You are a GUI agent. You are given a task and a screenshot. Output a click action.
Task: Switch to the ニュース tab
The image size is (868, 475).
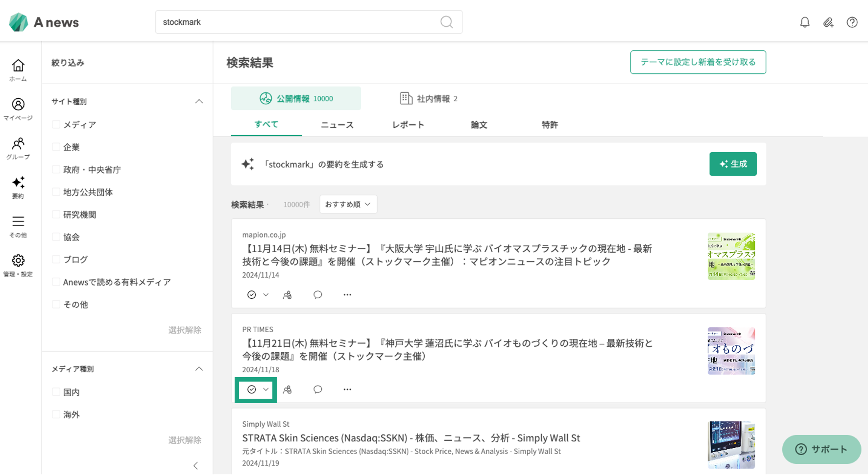[337, 125]
